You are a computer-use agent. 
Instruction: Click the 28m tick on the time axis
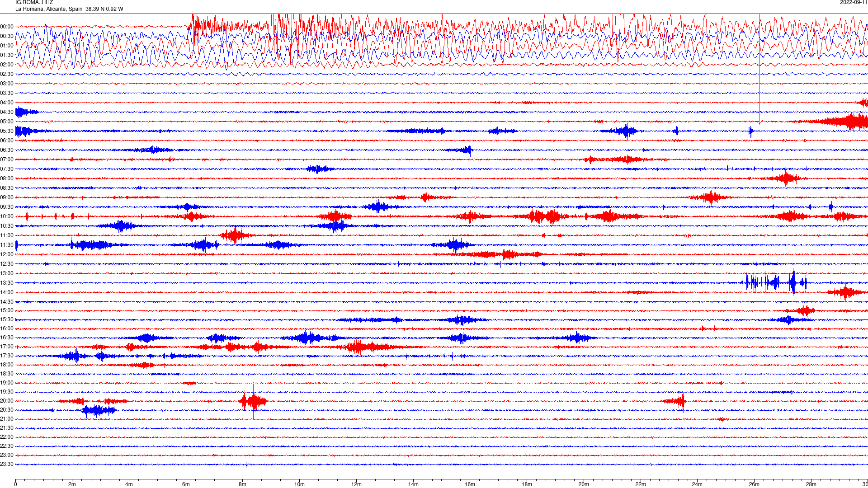811,484
